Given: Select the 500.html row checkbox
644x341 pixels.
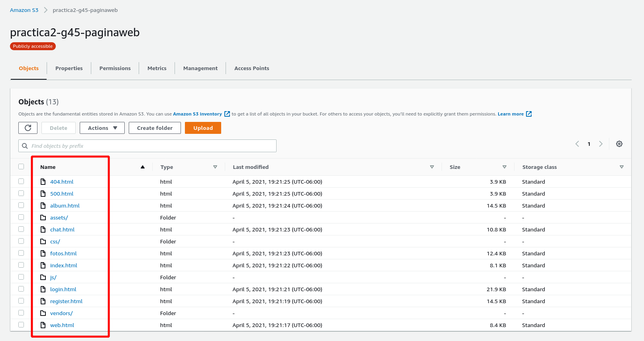Looking at the screenshot, I should pos(21,193).
